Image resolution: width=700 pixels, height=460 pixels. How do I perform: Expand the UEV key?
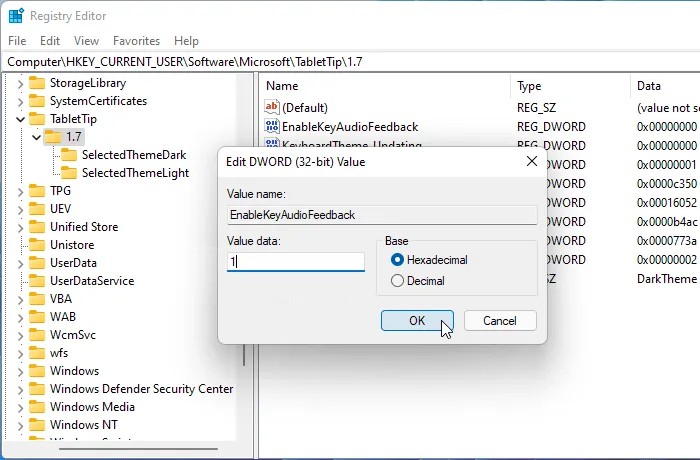click(21, 209)
